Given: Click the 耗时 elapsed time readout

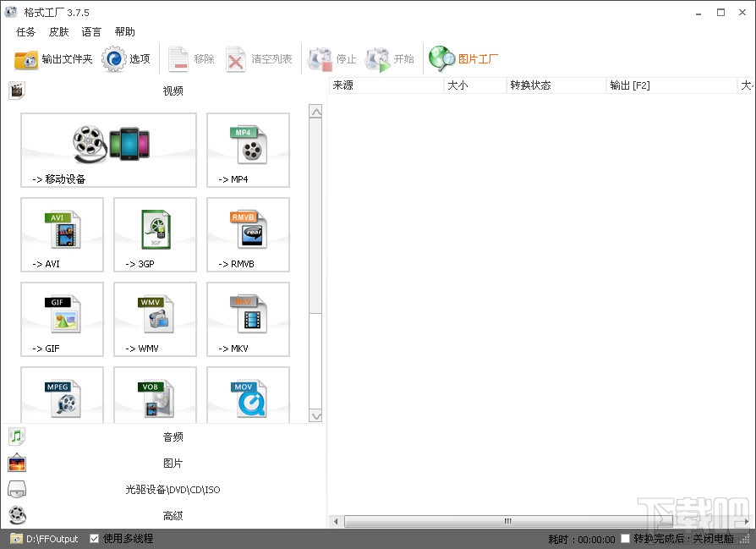Looking at the screenshot, I should 582,540.
